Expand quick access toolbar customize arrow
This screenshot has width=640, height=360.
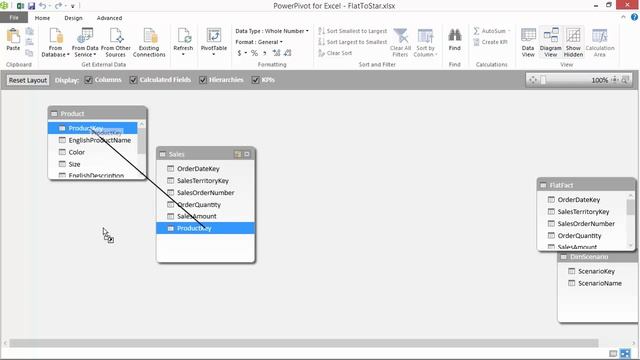point(73,6)
